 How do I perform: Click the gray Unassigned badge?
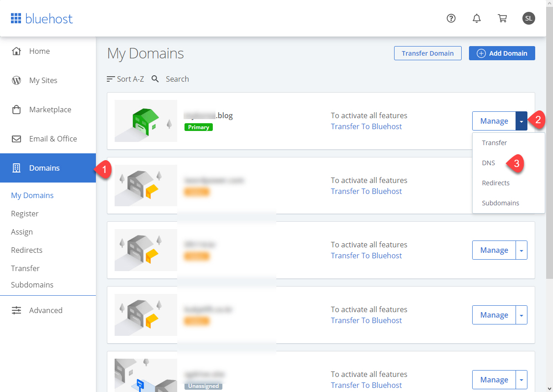(x=203, y=386)
